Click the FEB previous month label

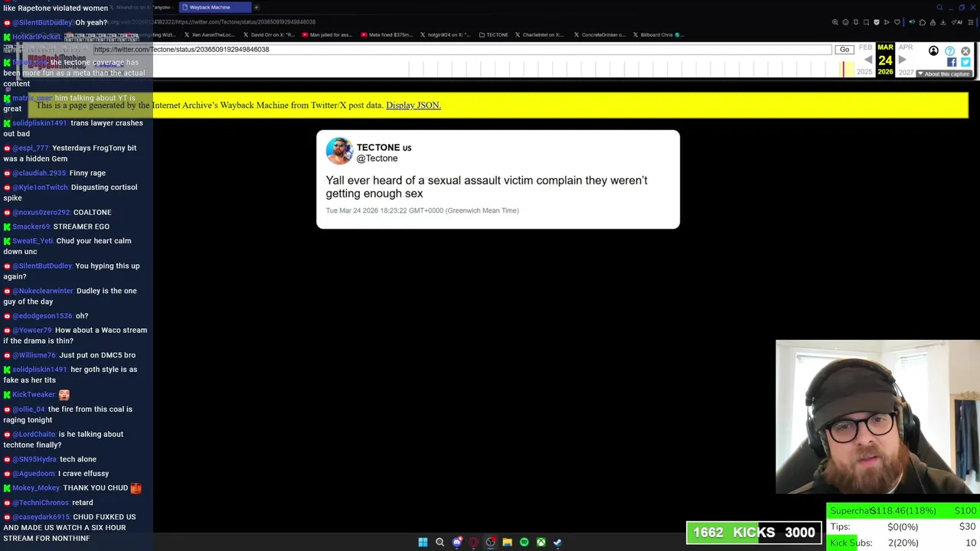click(x=865, y=47)
